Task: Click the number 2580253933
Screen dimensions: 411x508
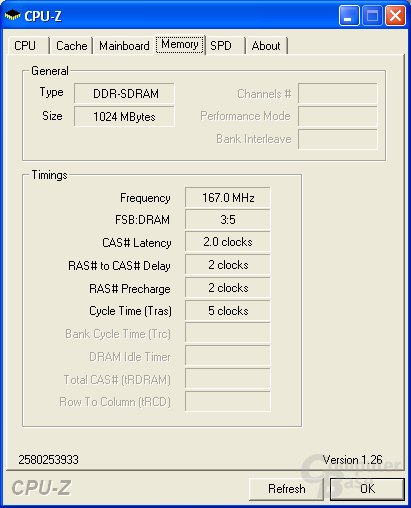Action: pos(48,460)
